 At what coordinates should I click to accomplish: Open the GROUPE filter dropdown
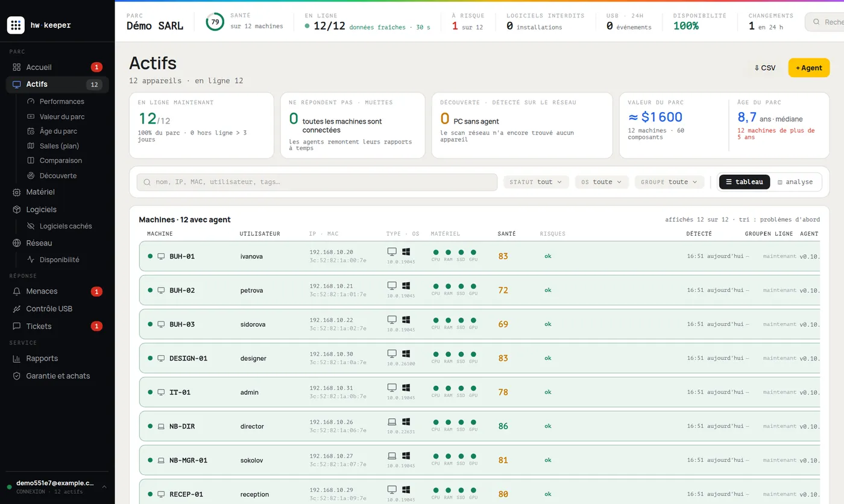coord(669,182)
